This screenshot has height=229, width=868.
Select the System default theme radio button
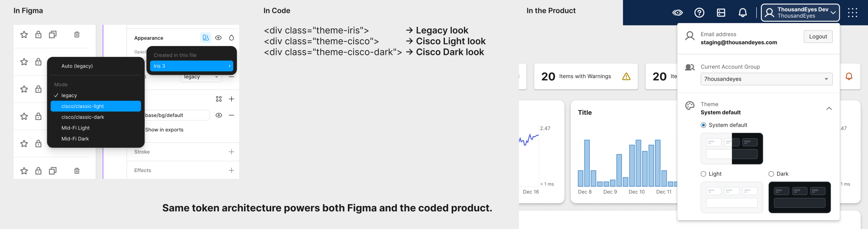[704, 125]
